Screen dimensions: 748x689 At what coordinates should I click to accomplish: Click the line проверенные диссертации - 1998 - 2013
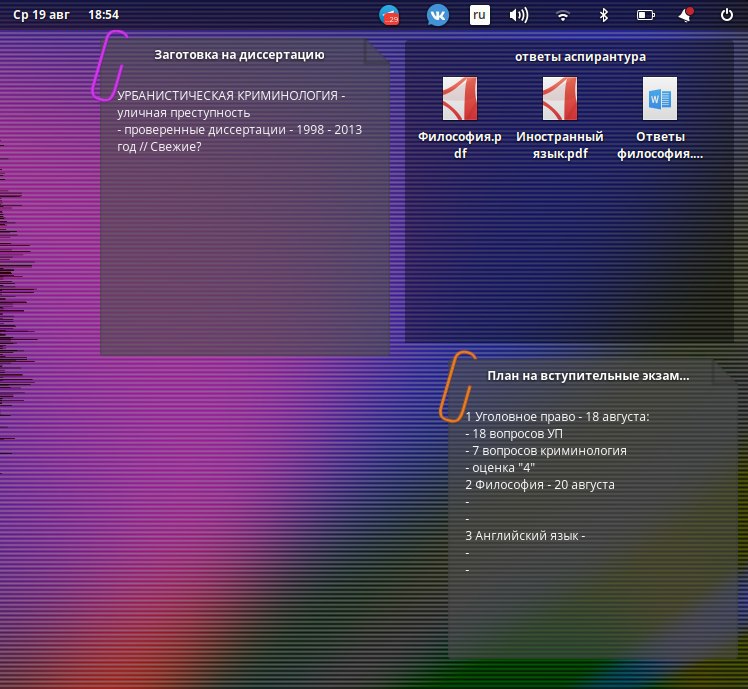239,130
